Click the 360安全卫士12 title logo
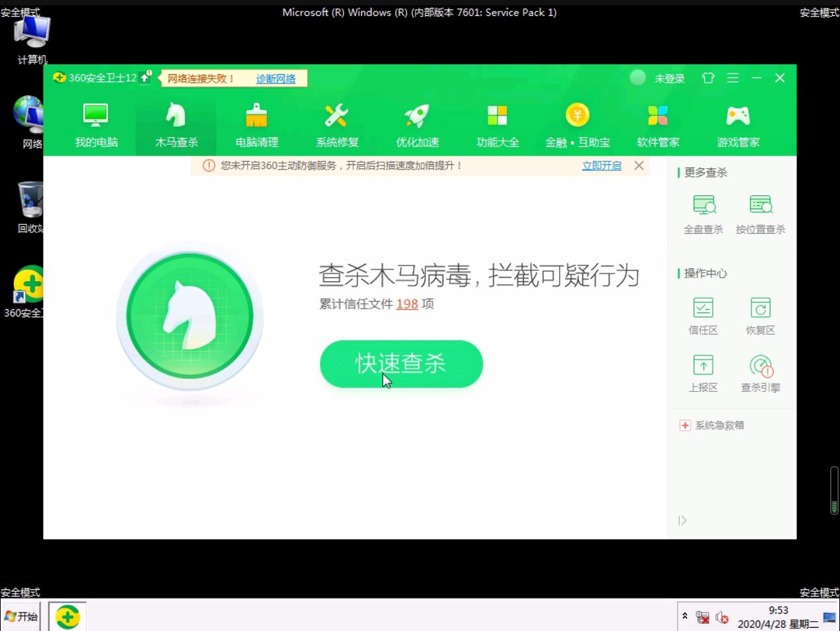This screenshot has height=631, width=840. 95,77
